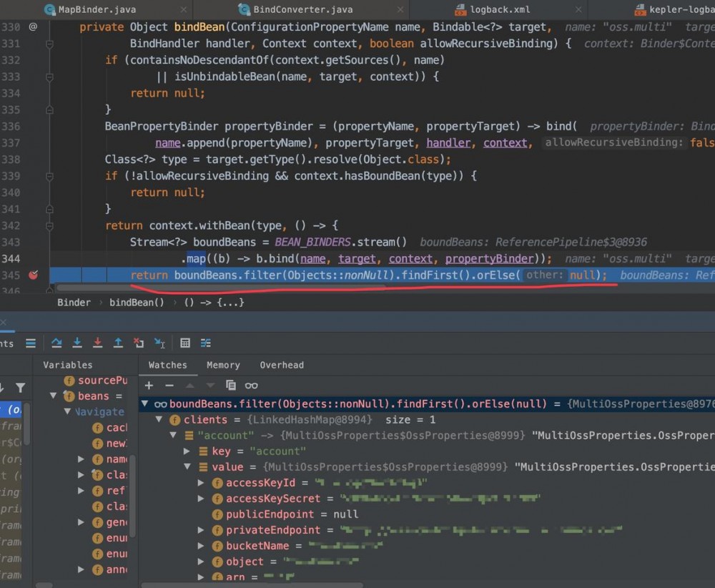Open Evaluate Expression calculator icon
Image resolution: width=715 pixels, height=588 pixels.
click(x=185, y=343)
